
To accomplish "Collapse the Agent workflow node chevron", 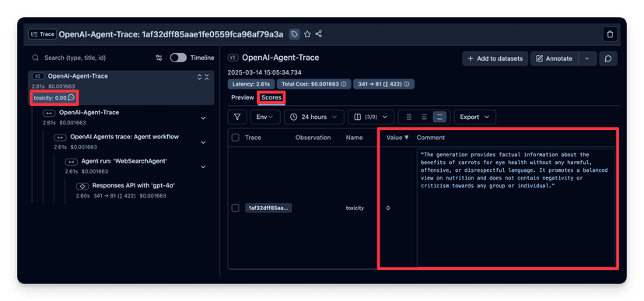I will pyautogui.click(x=203, y=142).
